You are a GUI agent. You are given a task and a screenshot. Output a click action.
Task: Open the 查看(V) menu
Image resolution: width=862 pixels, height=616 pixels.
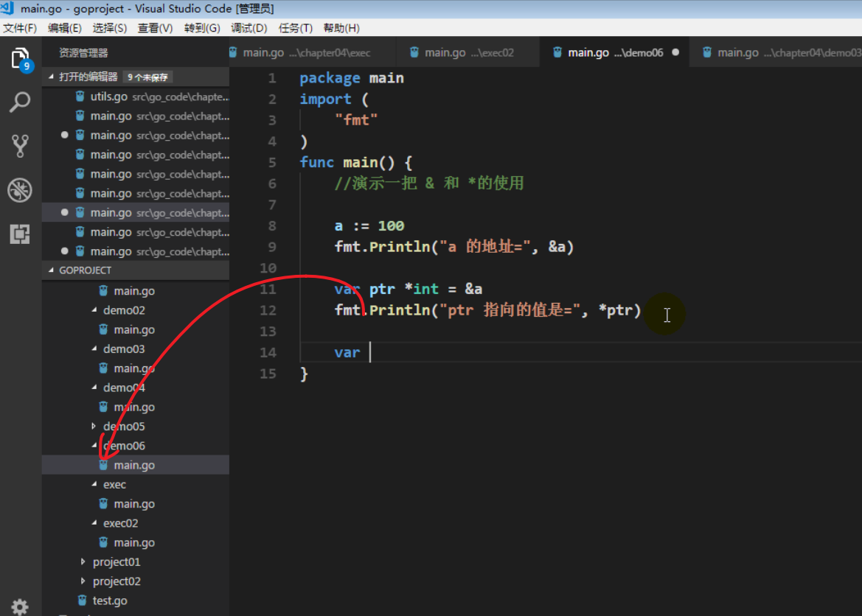(x=155, y=28)
